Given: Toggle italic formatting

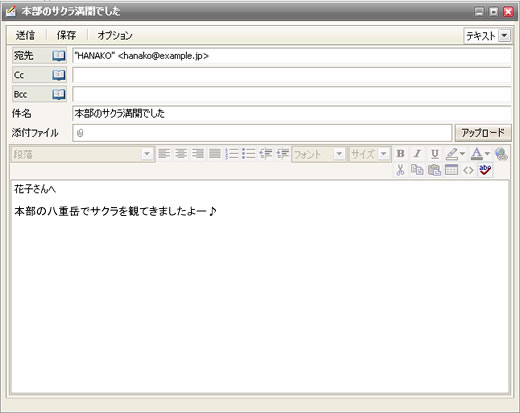Looking at the screenshot, I should [x=417, y=154].
